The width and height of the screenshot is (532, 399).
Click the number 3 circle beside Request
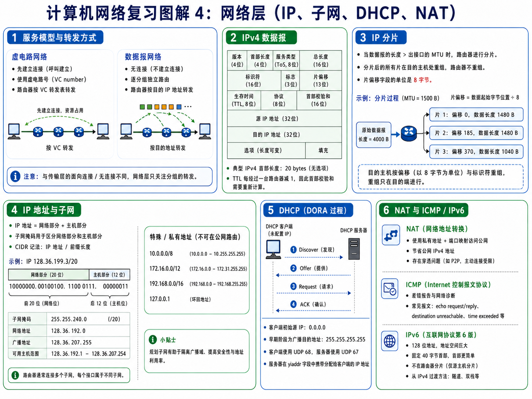coord(293,286)
